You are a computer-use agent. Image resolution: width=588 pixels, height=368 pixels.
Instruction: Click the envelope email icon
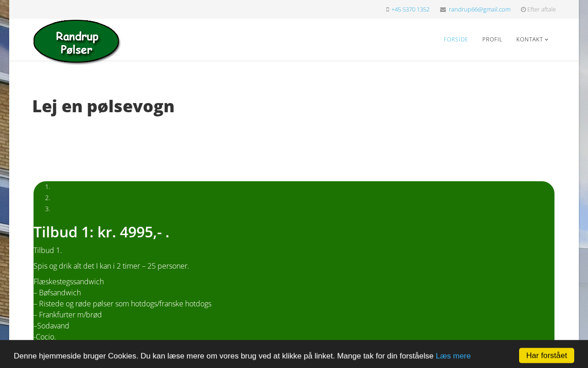443,9
